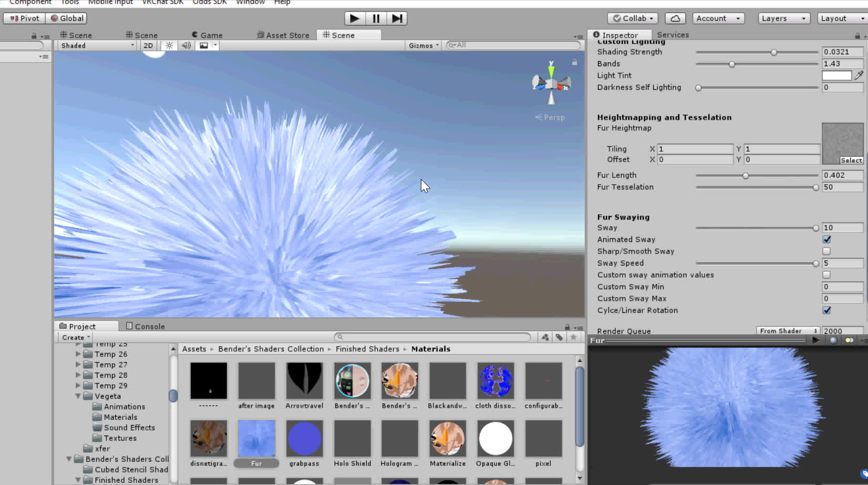Click Select on the Fur Heightmap texture
The height and width of the screenshot is (485, 868).
click(851, 160)
